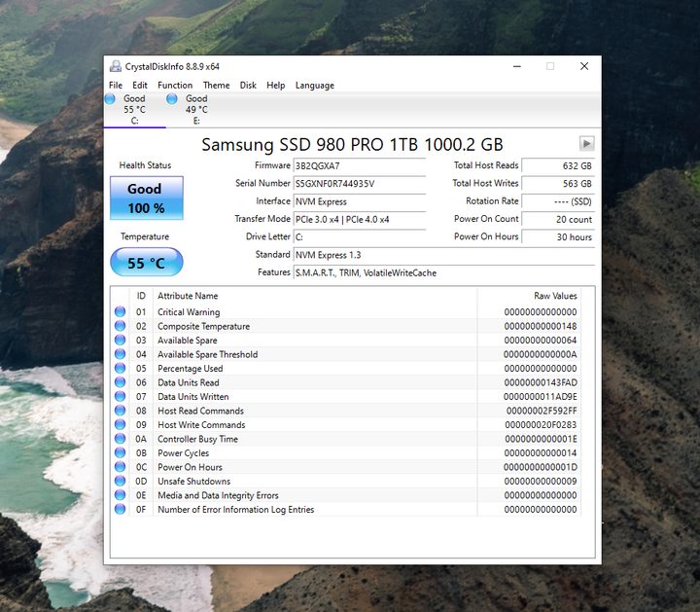Image resolution: width=700 pixels, height=612 pixels.
Task: Click the Samsung SSD 980 PRO model title
Action: (x=352, y=145)
